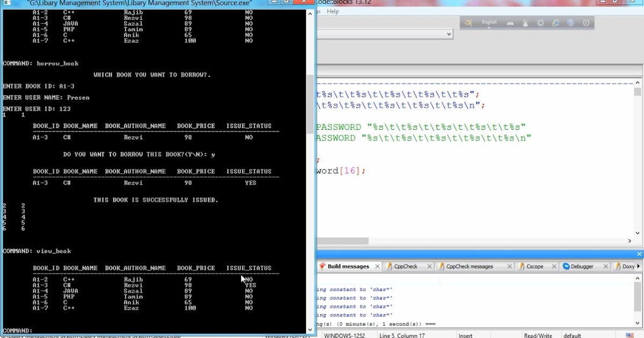
Task: Open the gear settings icon on floating bar
Action: pos(540,23)
